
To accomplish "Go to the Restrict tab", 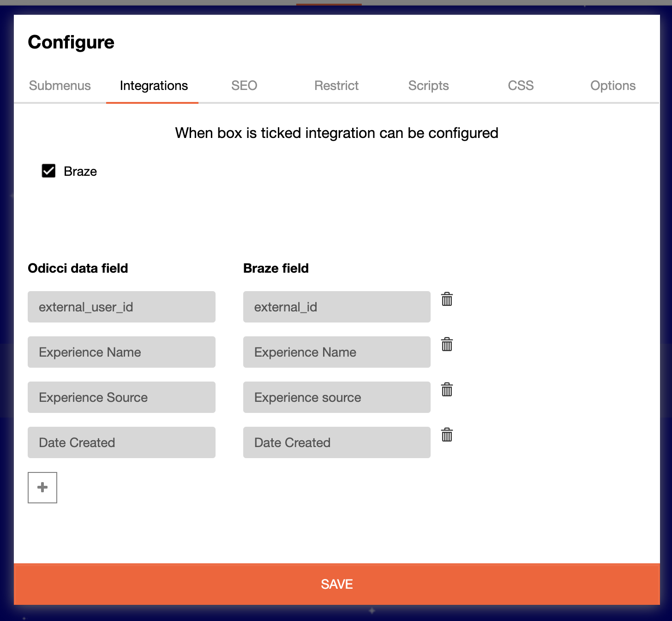I will (336, 86).
